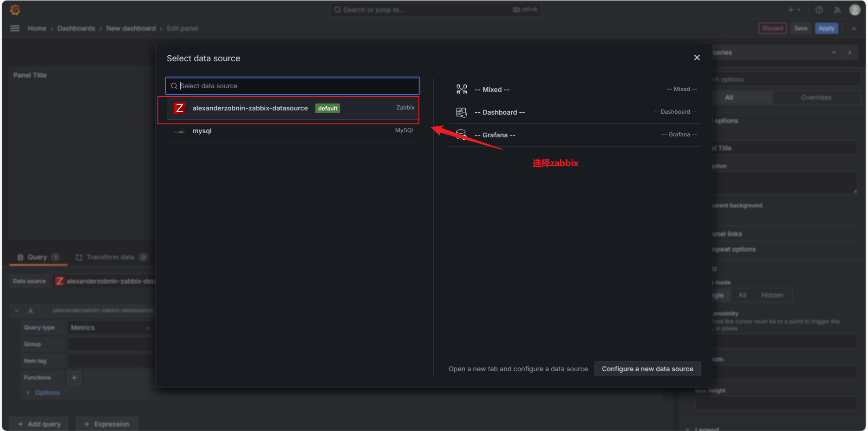Switch to the Transform data tab
The width and height of the screenshot is (868, 431).
coord(111,257)
